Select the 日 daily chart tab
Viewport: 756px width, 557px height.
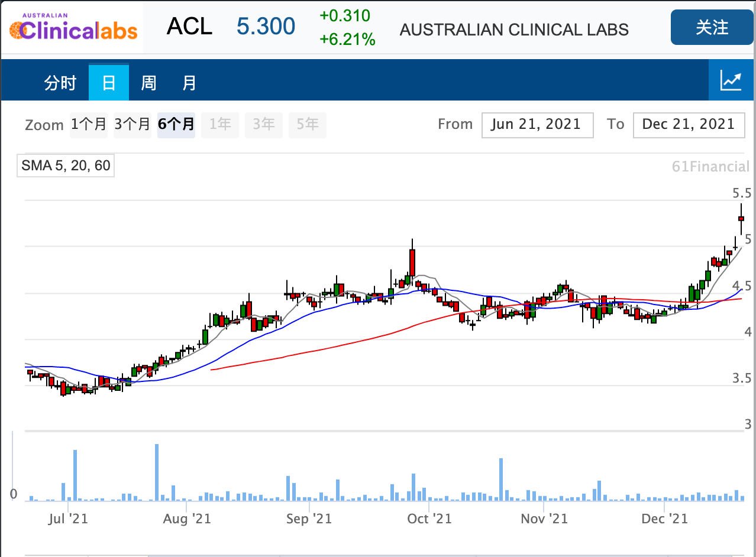(x=109, y=83)
